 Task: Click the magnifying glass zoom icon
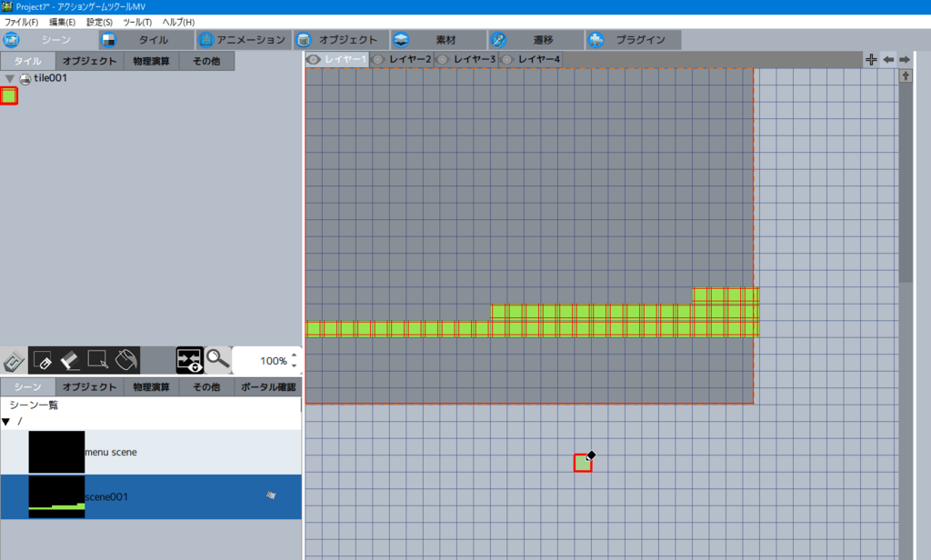point(218,360)
